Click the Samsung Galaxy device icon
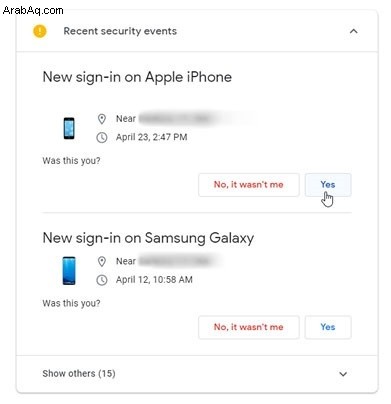 (69, 271)
